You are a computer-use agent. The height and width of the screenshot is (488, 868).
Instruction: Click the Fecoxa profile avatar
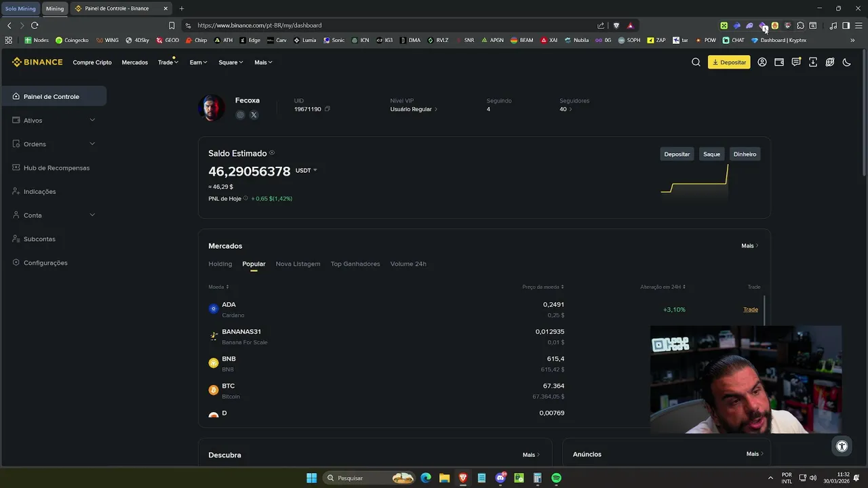pyautogui.click(x=212, y=108)
